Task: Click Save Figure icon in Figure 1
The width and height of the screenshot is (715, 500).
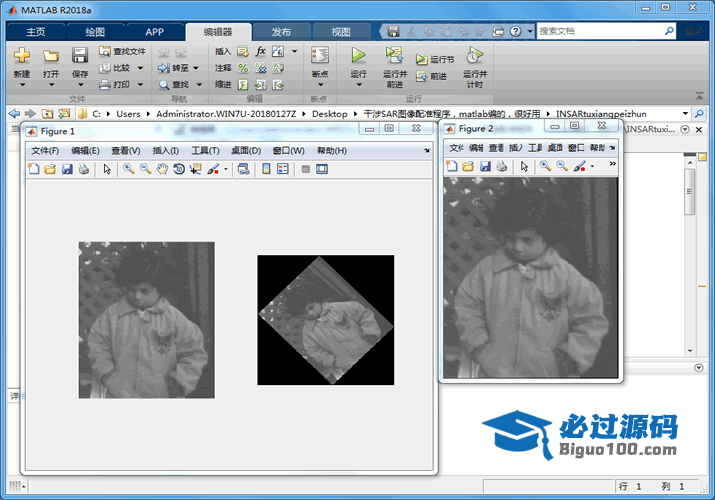Action: coord(67,169)
